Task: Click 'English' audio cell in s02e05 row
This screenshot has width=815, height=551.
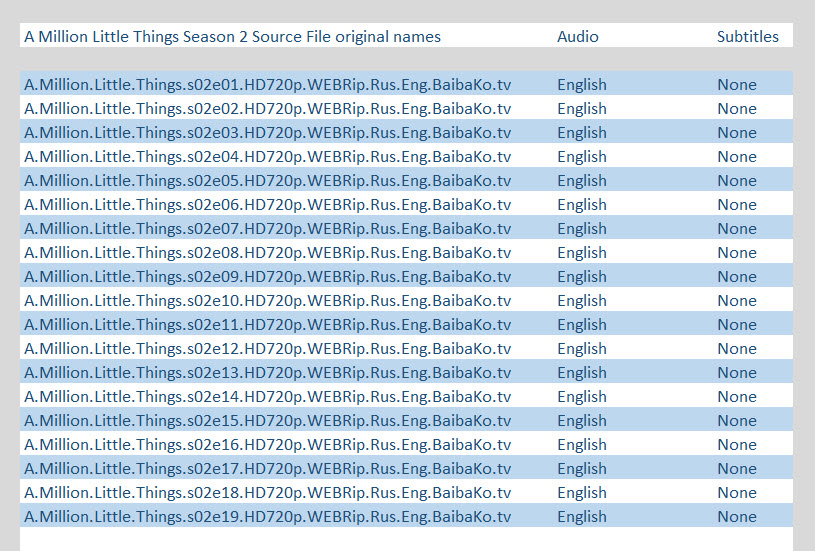Action: coord(582,180)
